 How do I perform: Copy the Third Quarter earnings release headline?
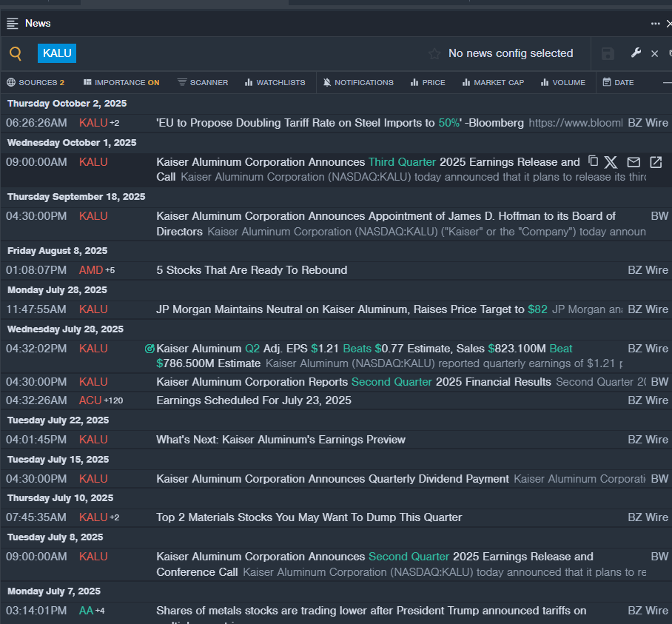click(x=593, y=161)
